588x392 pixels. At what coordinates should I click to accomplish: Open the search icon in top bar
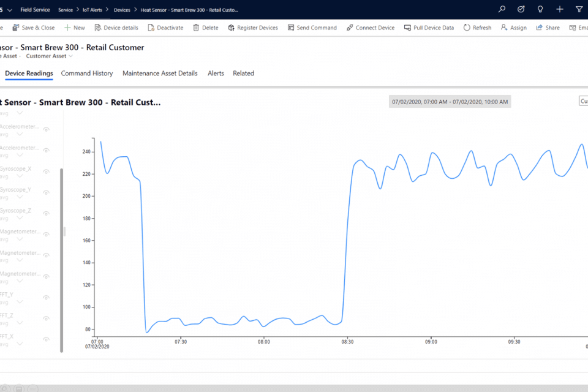click(502, 9)
